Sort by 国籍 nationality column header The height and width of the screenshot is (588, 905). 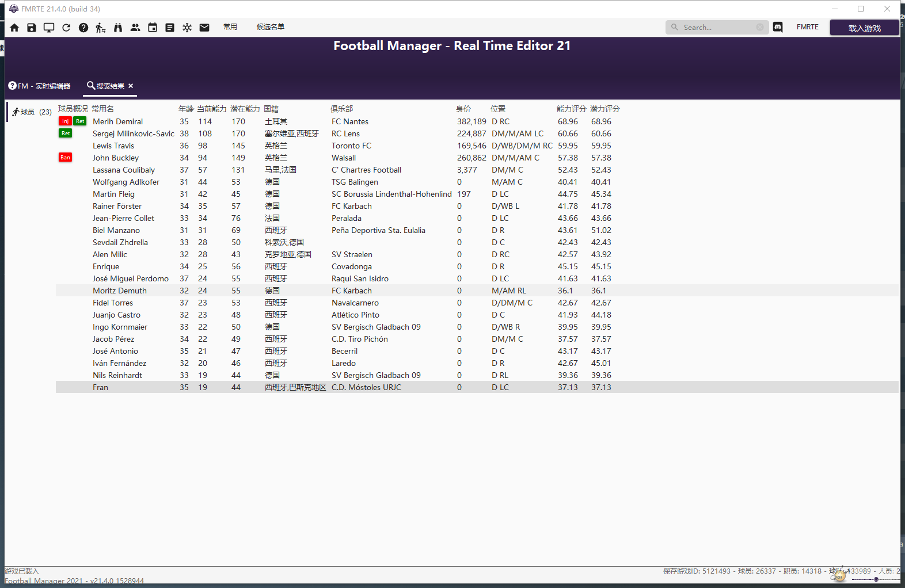tap(271, 109)
